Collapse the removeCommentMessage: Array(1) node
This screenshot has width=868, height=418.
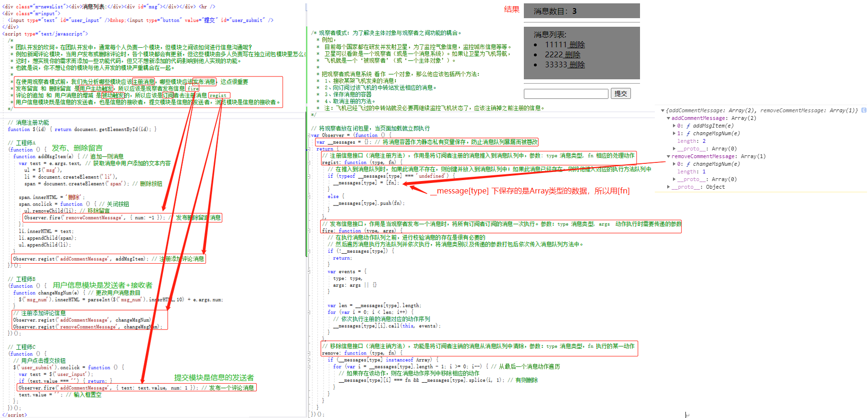point(669,156)
